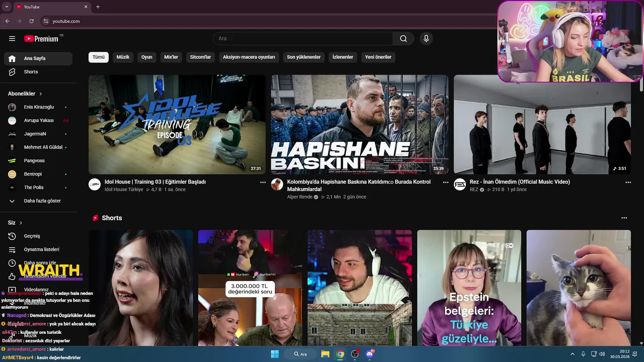Start voice search with the microphone
The width and height of the screenshot is (644, 362).
click(x=426, y=39)
